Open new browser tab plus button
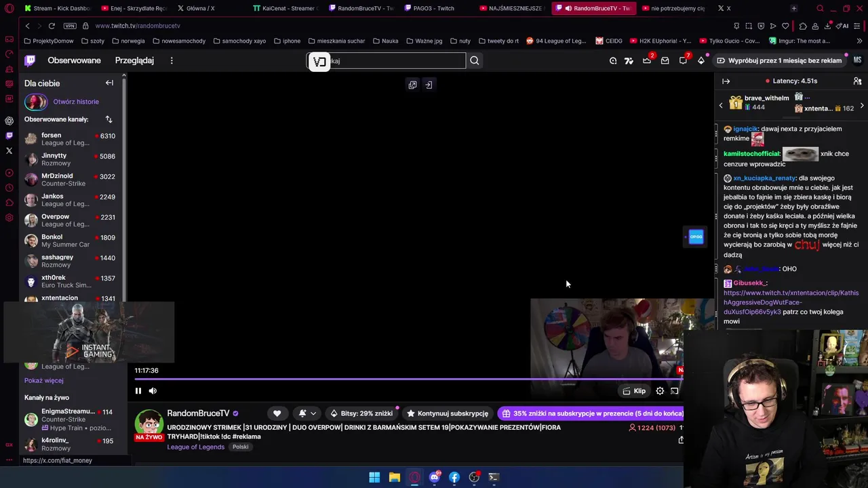The image size is (868, 488). (793, 8)
